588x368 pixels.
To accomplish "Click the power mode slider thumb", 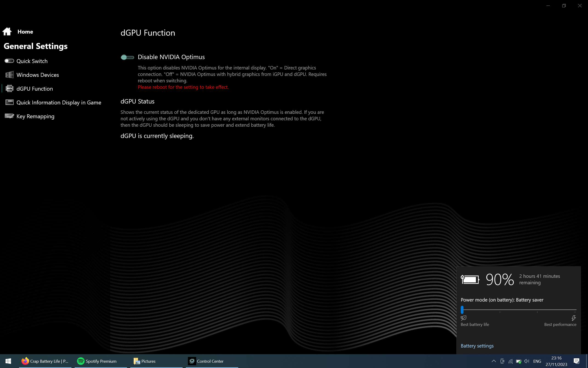I will [462, 310].
